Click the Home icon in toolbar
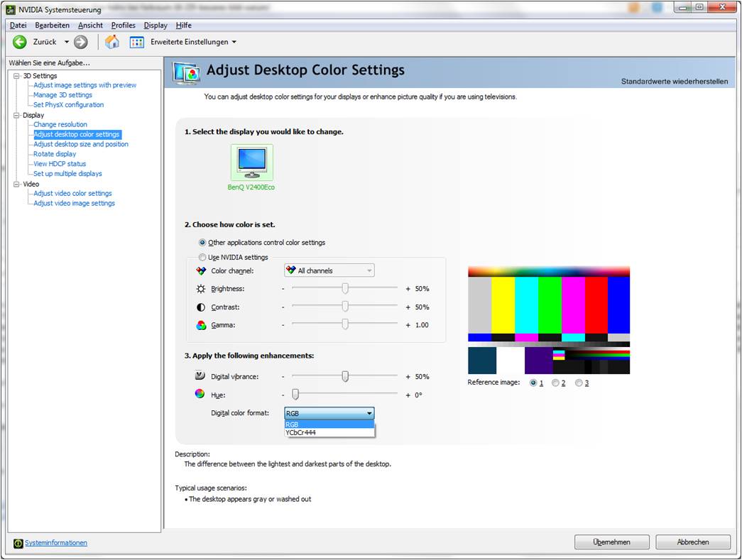742x560 pixels. [x=112, y=42]
